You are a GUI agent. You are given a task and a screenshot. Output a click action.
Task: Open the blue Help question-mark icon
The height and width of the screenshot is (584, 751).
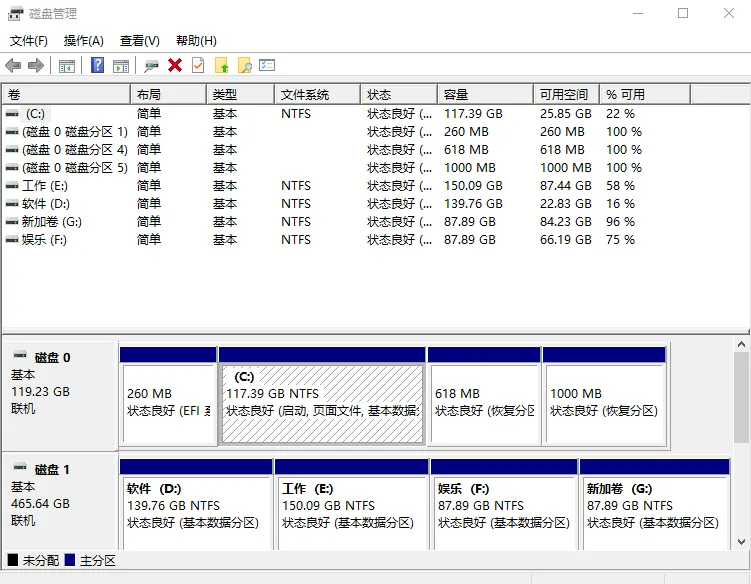click(98, 65)
